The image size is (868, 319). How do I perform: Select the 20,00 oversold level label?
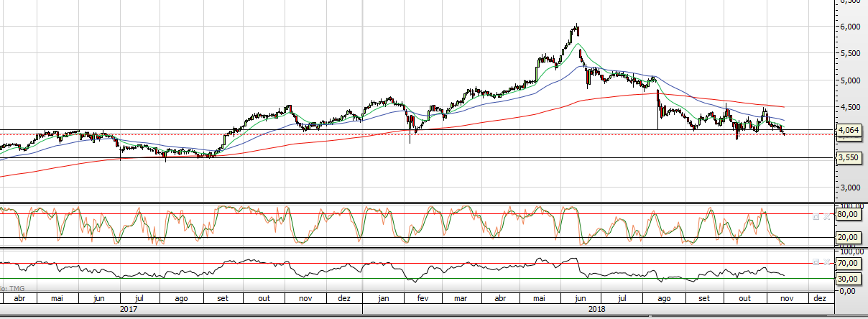tap(849, 237)
